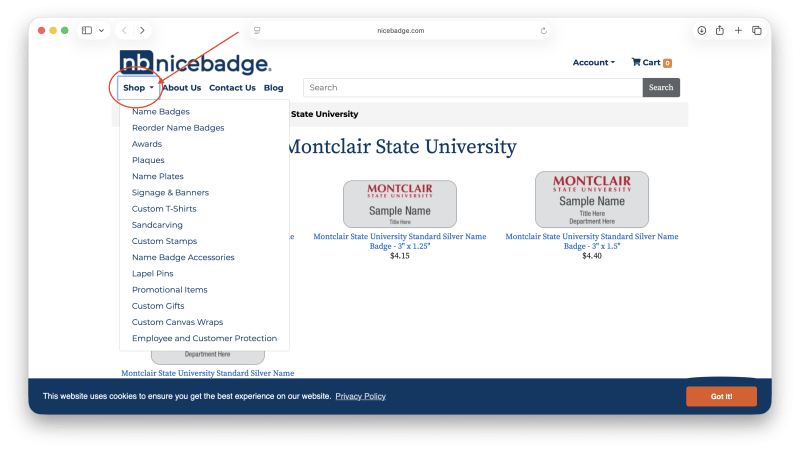
Task: Follow the Silver Name Badge 3" x 1.5" link
Action: (x=592, y=241)
